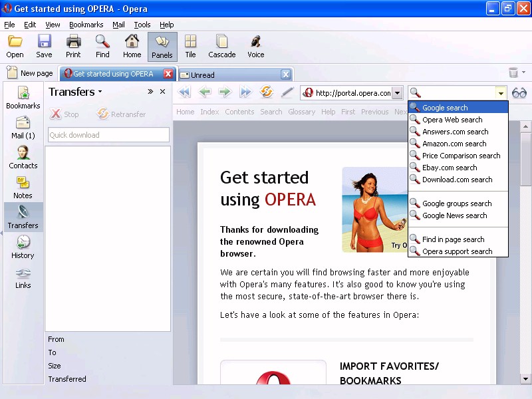Open the Links panel
The height and width of the screenshot is (399, 532).
pyautogui.click(x=23, y=277)
